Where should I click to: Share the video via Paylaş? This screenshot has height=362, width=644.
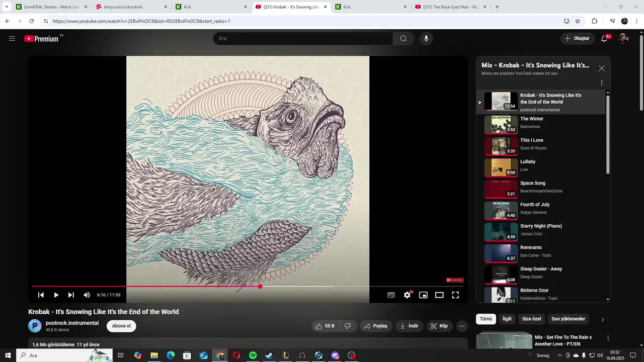(x=376, y=326)
